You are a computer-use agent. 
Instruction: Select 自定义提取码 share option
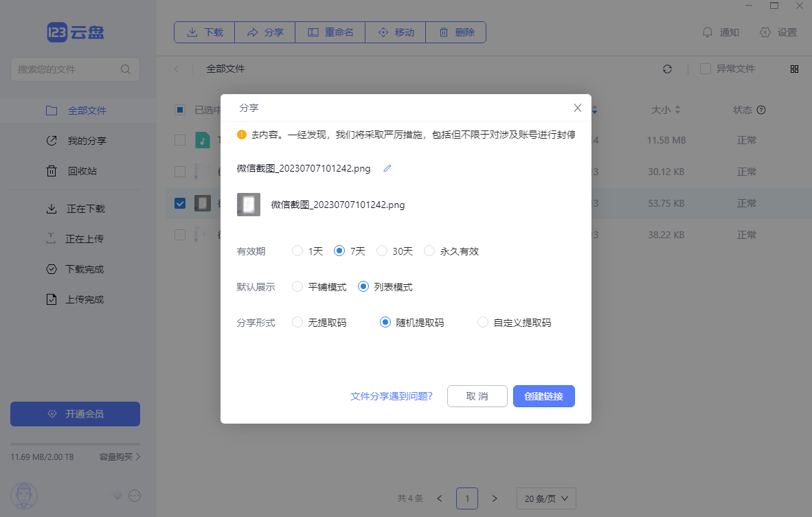tap(482, 321)
